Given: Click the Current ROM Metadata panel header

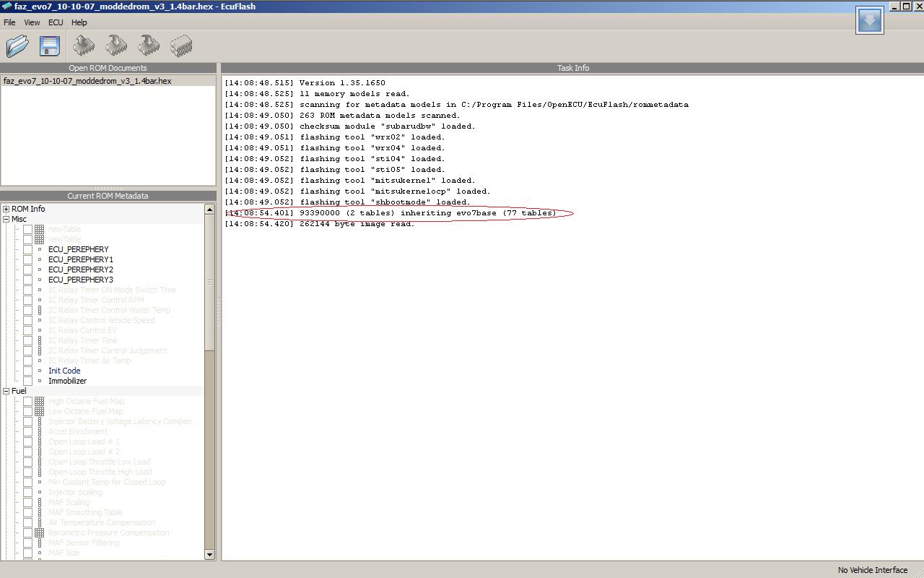Looking at the screenshot, I should tap(108, 196).
